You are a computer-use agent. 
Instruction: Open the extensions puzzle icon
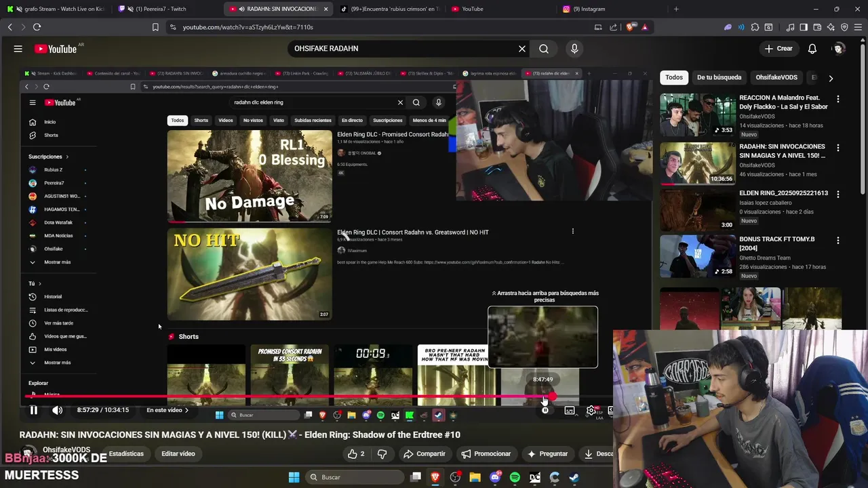(x=755, y=27)
